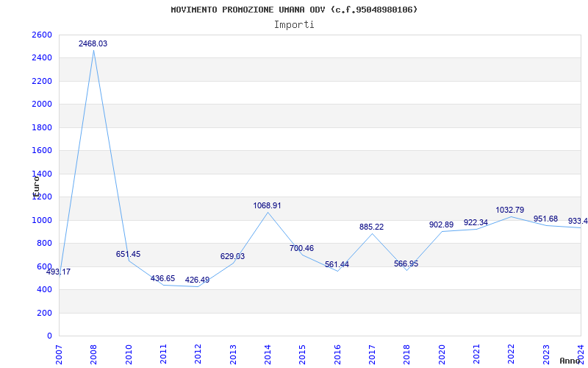Click the 2010 x-axis year label
Image resolution: width=588 pixels, height=368 pixels.
click(x=129, y=354)
